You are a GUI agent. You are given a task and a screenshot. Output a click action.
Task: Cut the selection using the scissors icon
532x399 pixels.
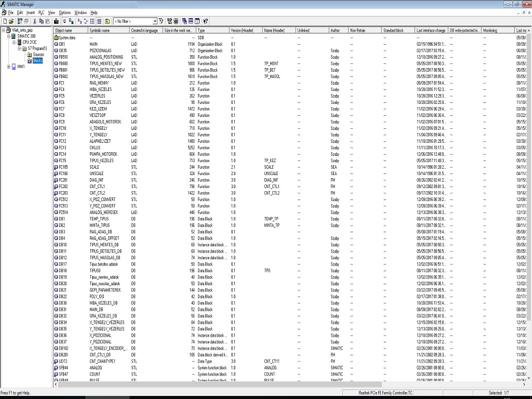(x=35, y=21)
